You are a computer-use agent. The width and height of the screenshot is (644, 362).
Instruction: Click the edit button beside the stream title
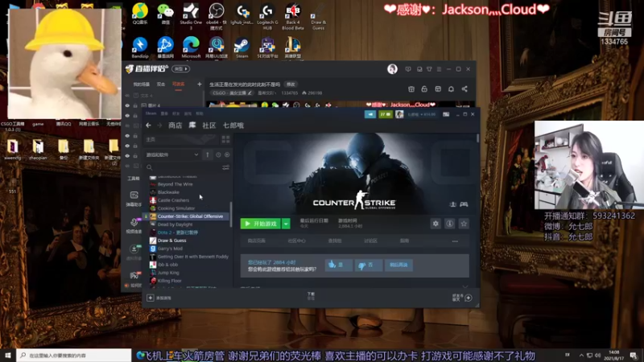pyautogui.click(x=291, y=84)
